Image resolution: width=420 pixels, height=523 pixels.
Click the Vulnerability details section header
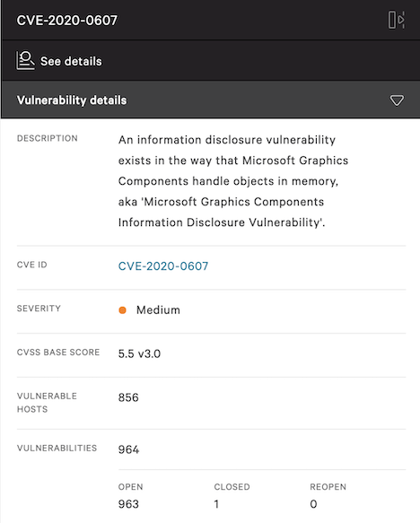click(211, 100)
